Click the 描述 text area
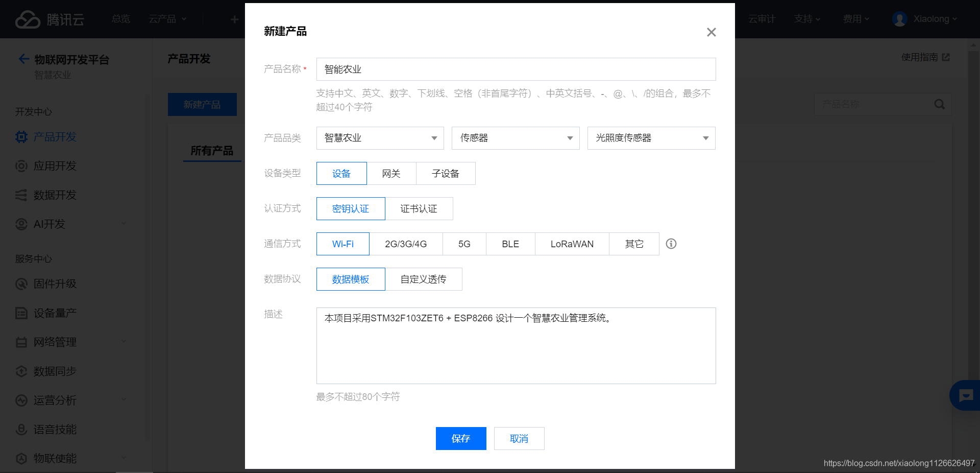Viewport: 980px width, 473px height. tap(516, 346)
